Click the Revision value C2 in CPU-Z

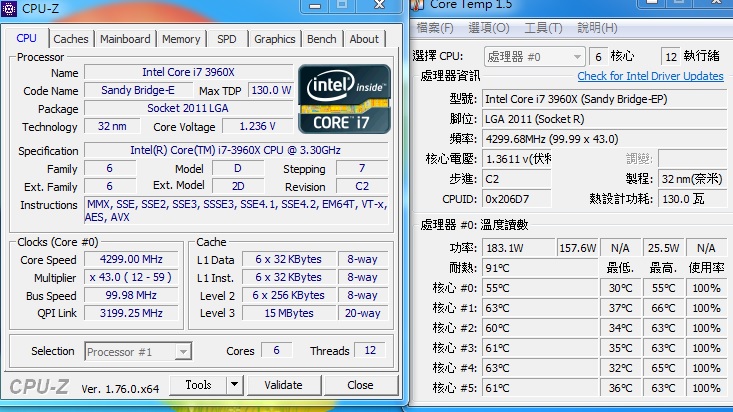(x=362, y=186)
